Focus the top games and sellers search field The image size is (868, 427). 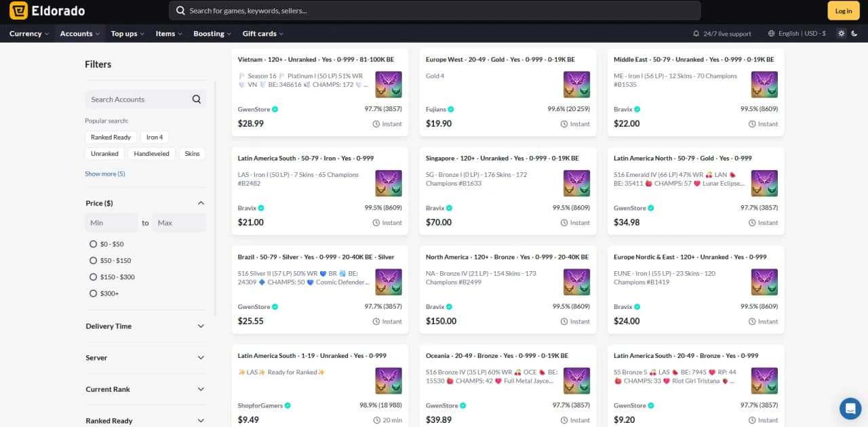(435, 11)
